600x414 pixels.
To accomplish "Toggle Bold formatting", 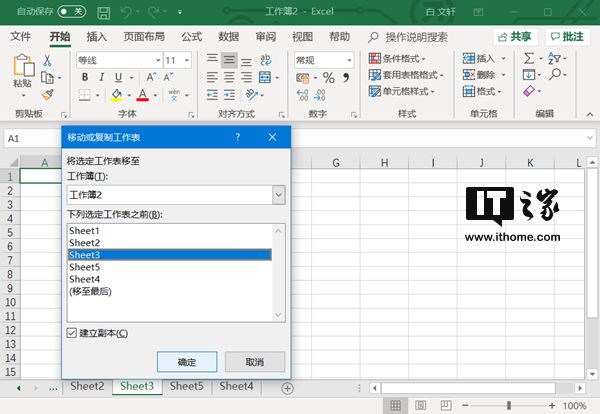I will click(x=85, y=77).
